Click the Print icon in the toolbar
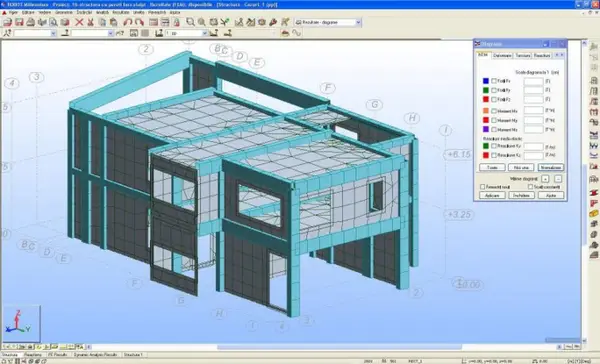Viewport: 600px width, 364px height. tap(31, 22)
